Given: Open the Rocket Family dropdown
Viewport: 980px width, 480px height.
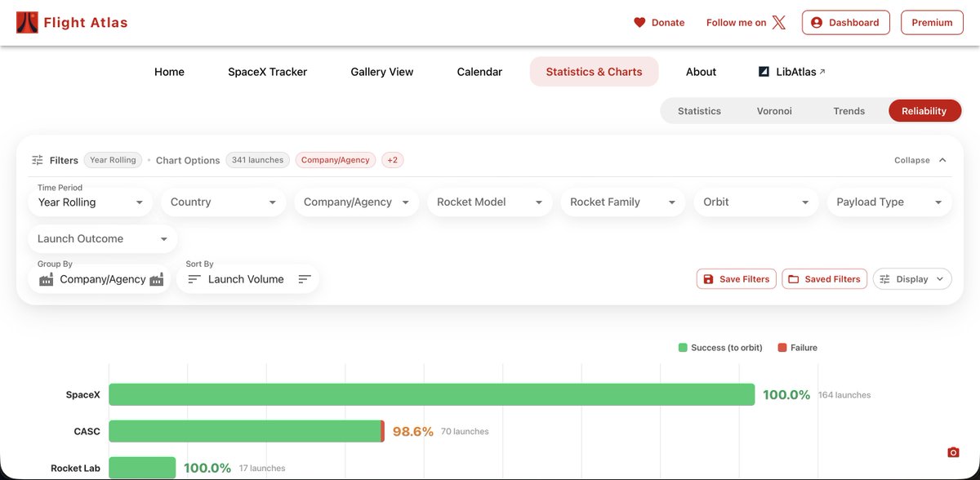Looking at the screenshot, I should click(623, 202).
